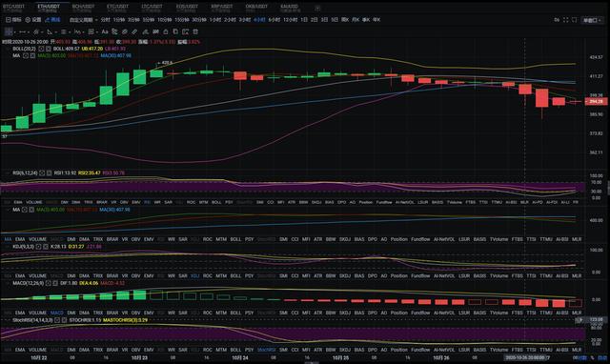Open StochRSI(14,14,3,3) settings icon
The height and width of the screenshot is (364, 610).
coord(57,320)
